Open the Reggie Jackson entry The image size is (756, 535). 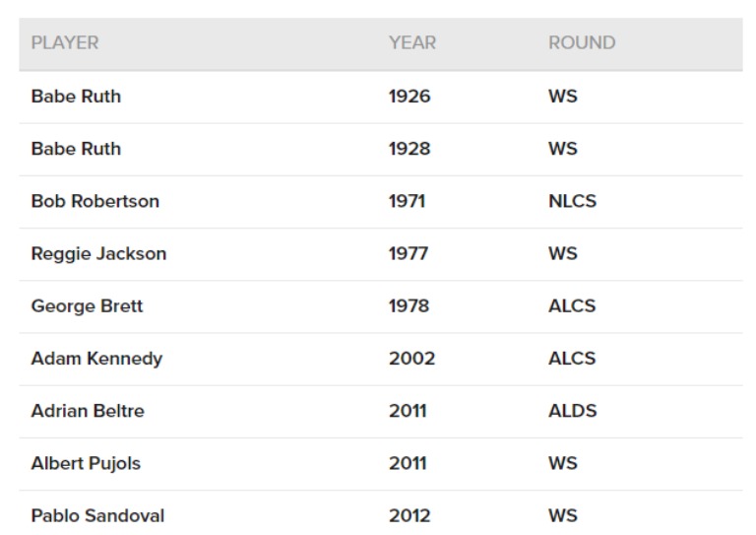pos(98,253)
